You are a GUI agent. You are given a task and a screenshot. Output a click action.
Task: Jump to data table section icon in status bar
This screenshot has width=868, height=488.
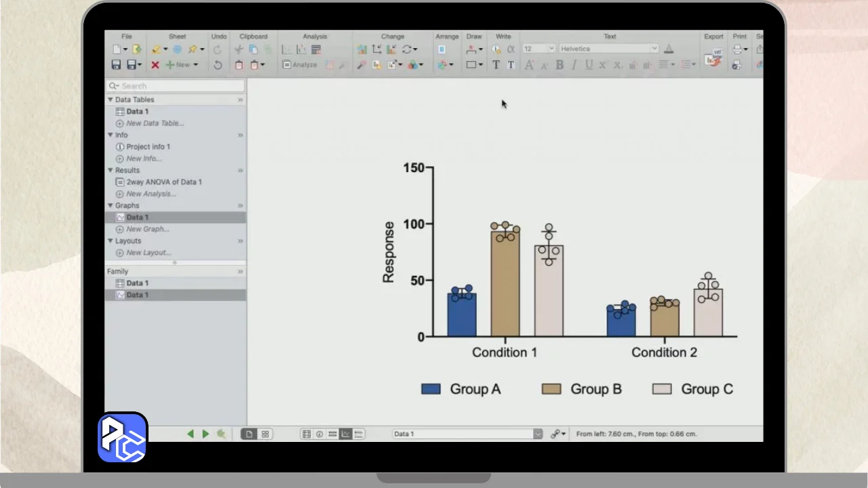click(307, 434)
